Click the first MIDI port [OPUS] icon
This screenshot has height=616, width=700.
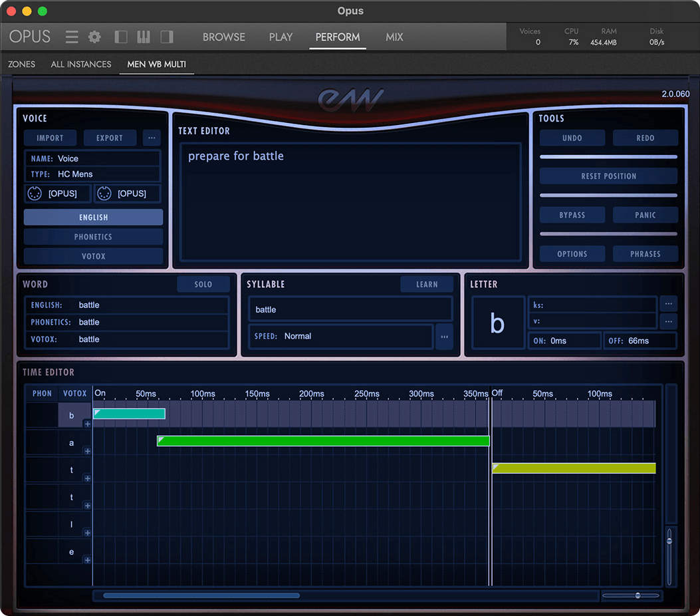(35, 194)
